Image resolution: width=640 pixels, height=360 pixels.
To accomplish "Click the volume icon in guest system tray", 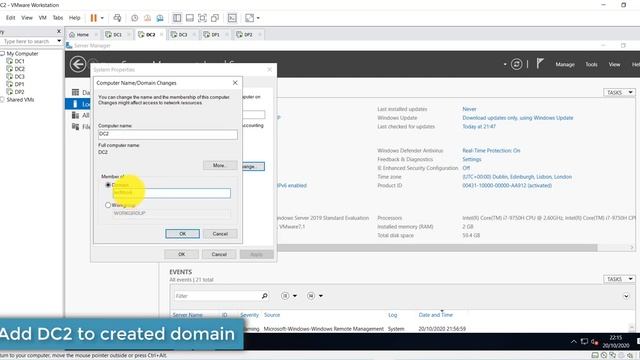I will [594, 342].
